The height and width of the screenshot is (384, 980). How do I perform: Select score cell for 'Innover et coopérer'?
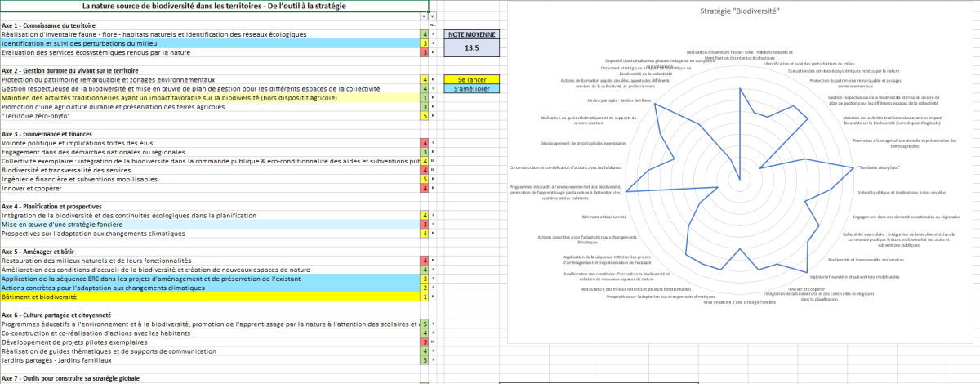pos(425,188)
